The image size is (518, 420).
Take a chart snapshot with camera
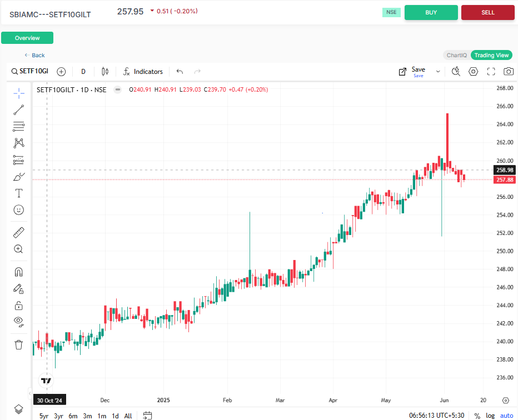point(509,72)
